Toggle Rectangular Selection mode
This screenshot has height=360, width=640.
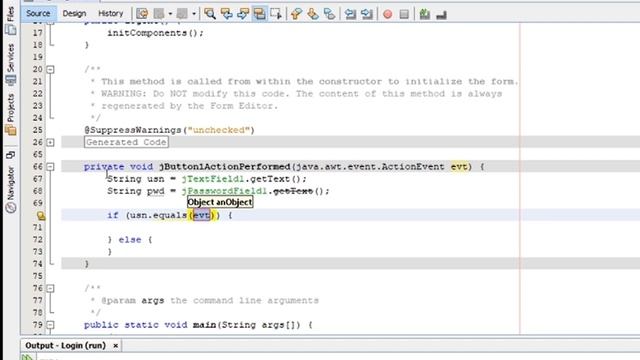tap(276, 14)
